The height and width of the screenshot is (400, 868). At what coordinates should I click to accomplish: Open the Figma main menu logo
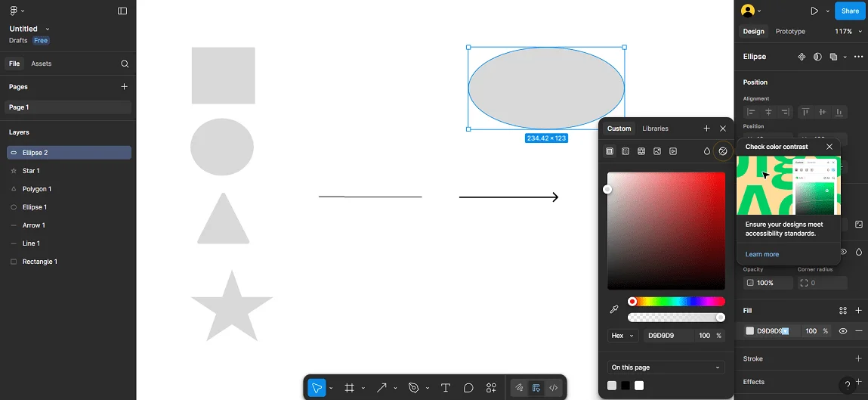[x=14, y=11]
